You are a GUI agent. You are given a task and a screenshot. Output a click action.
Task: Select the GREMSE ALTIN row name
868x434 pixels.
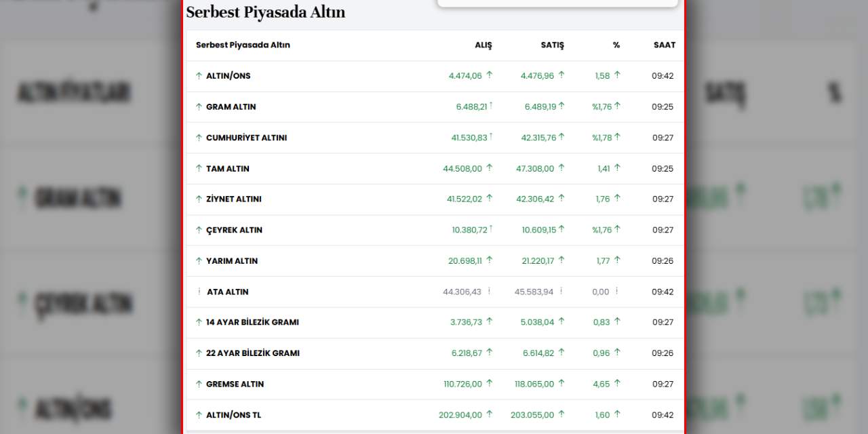235,384
